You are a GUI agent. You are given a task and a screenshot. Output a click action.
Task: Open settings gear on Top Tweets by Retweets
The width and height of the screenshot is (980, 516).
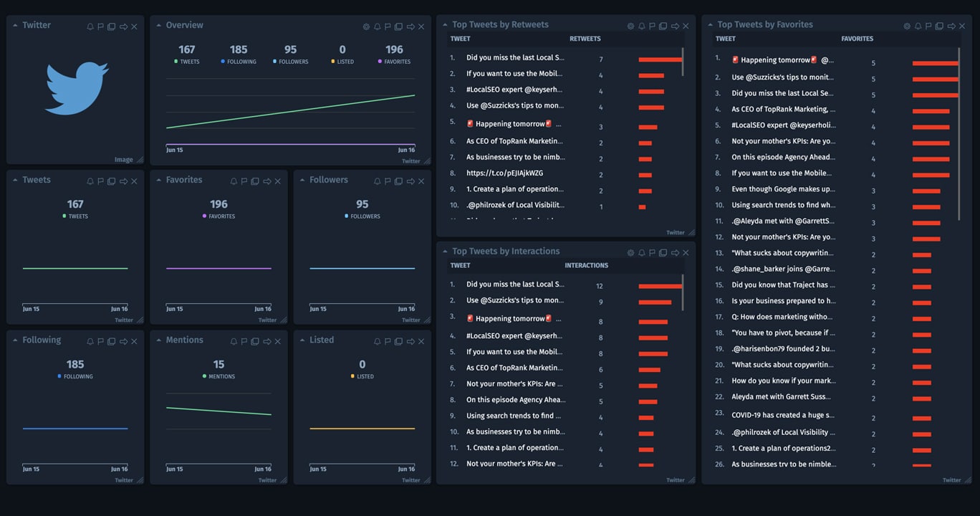pyautogui.click(x=630, y=26)
